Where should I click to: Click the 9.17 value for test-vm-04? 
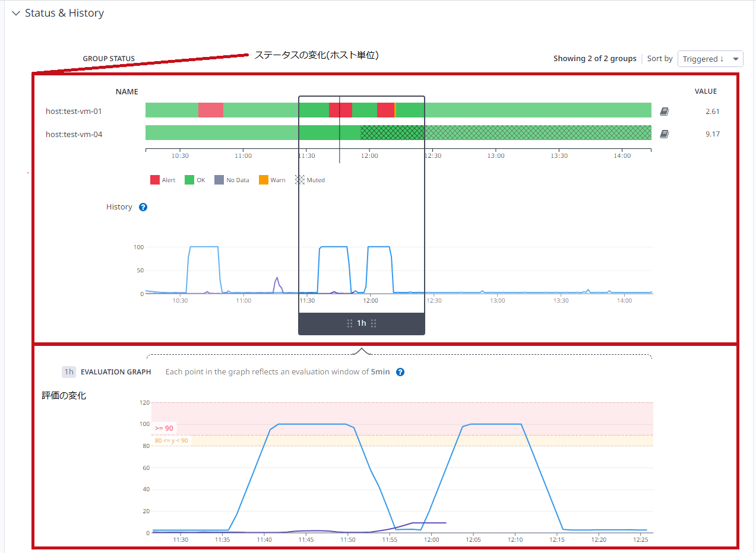pyautogui.click(x=713, y=134)
